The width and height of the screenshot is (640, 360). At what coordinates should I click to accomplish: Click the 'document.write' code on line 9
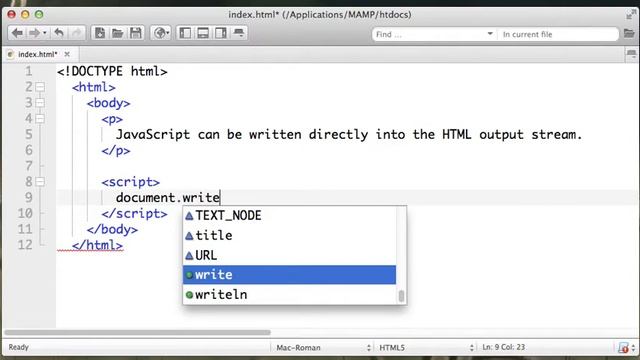[168, 198]
